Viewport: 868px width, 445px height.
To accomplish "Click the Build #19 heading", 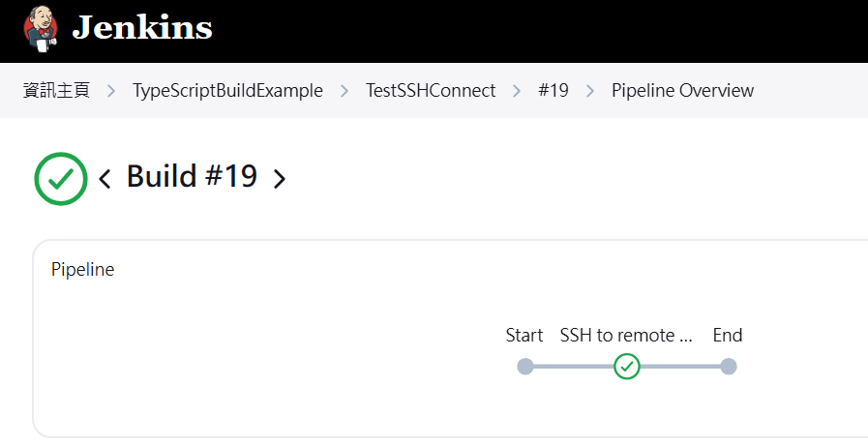I will pos(193,176).
